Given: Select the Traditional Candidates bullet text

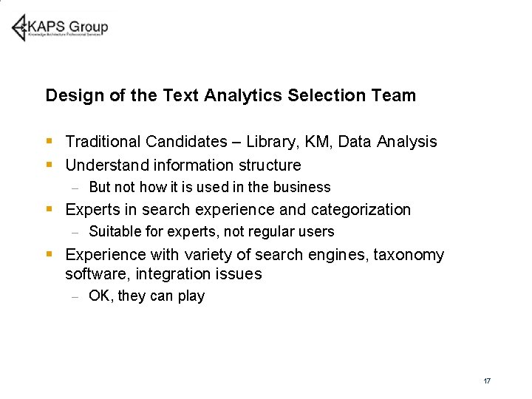Looking at the screenshot, I should 251,141.
